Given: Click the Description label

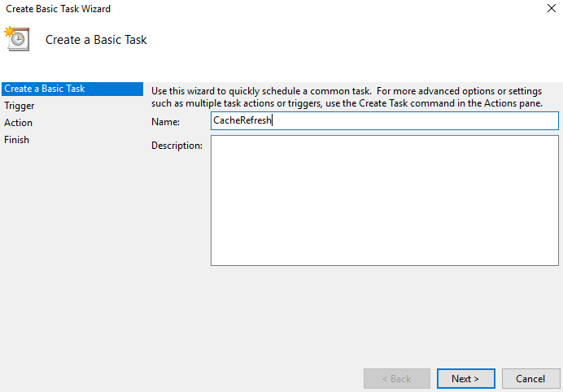Looking at the screenshot, I should (177, 146).
